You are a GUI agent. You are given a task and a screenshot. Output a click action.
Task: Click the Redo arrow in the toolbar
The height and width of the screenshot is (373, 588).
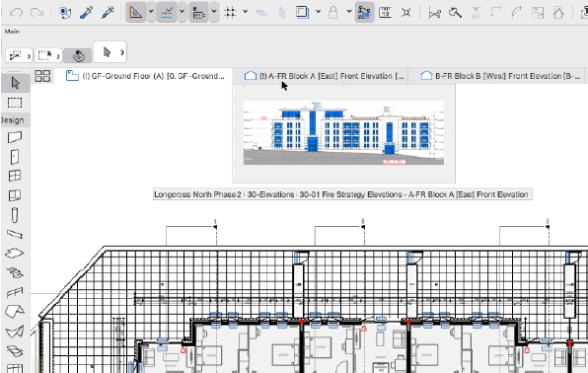tap(37, 13)
